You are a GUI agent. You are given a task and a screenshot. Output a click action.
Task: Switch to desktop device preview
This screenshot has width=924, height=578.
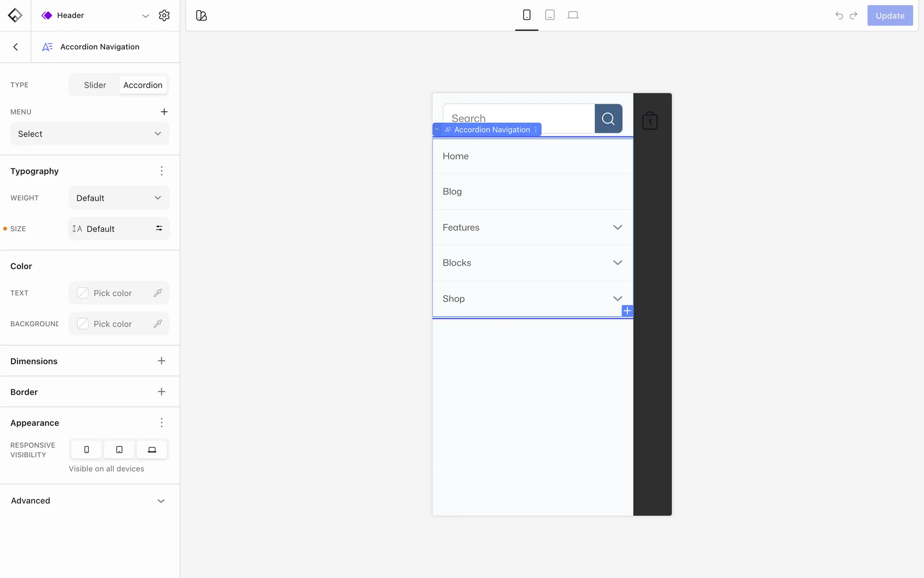(x=573, y=15)
